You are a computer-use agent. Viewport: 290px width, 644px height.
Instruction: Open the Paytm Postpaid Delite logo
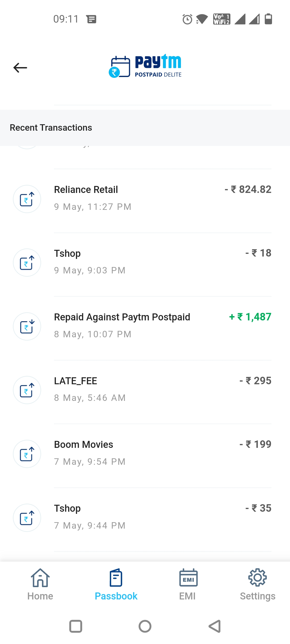point(145,67)
